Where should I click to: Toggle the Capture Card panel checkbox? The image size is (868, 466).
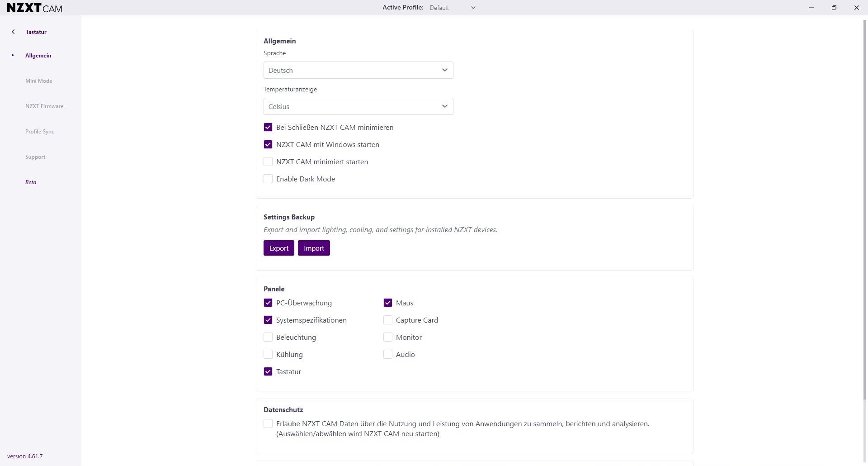pyautogui.click(x=388, y=320)
